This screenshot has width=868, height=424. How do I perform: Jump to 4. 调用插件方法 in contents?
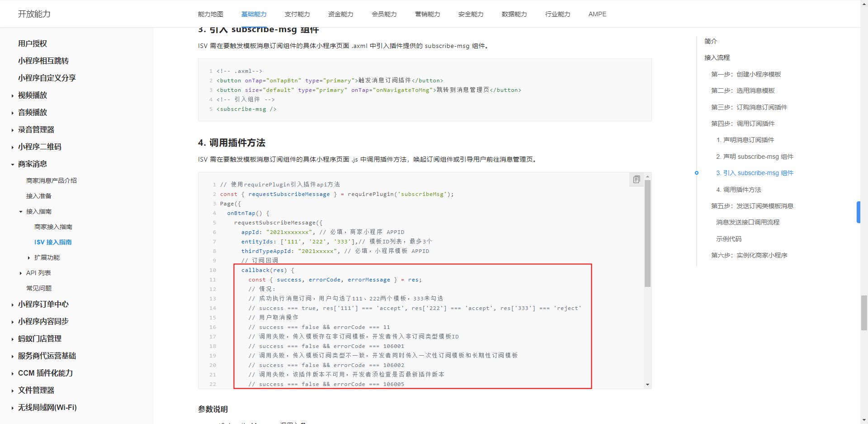coord(739,190)
